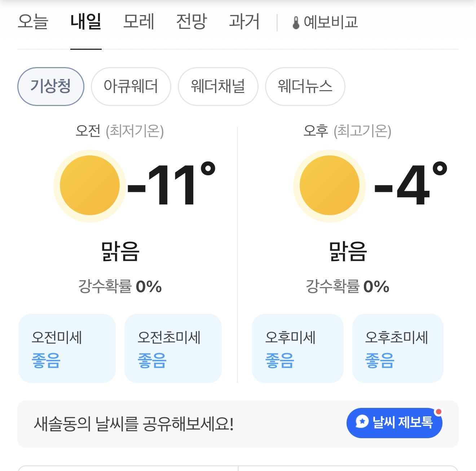Open the 날씨 제보톡 button
Image resolution: width=476 pixels, height=471 pixels.
[x=394, y=423]
